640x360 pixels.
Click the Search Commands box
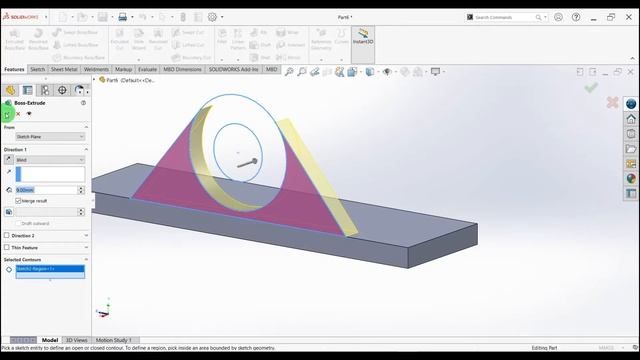[x=506, y=17]
